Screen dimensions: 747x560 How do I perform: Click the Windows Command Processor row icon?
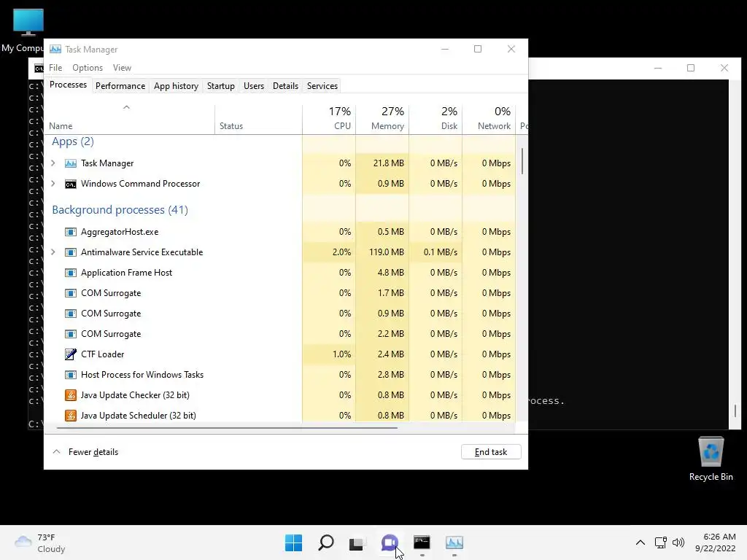point(71,184)
